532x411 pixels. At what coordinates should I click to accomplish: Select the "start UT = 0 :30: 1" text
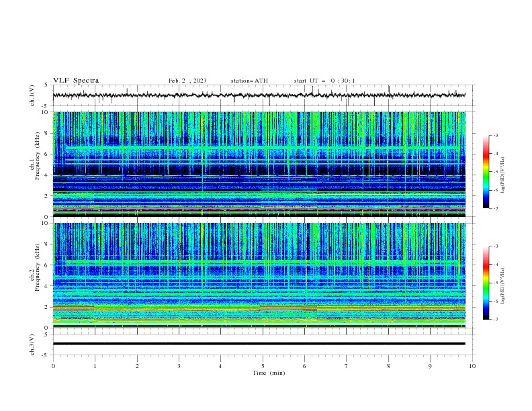(x=324, y=81)
